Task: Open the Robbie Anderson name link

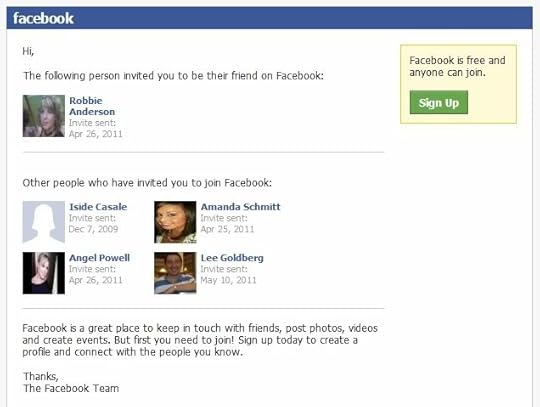Action: (x=92, y=106)
